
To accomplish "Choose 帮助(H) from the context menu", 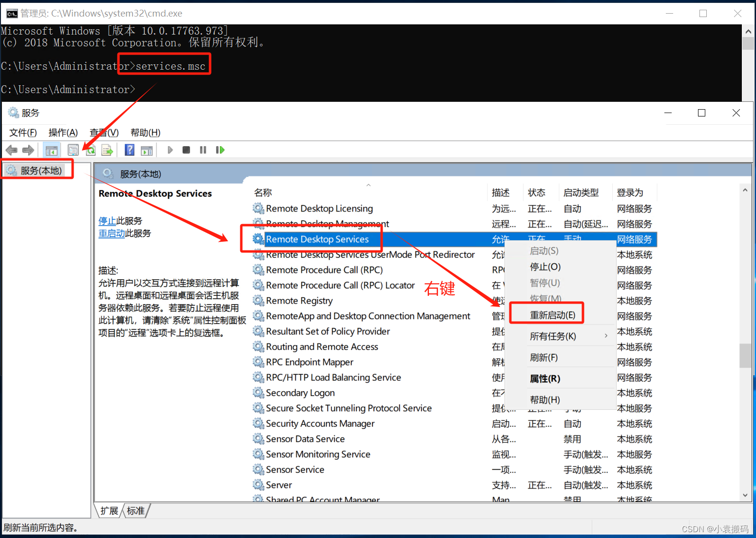I will (x=561, y=400).
